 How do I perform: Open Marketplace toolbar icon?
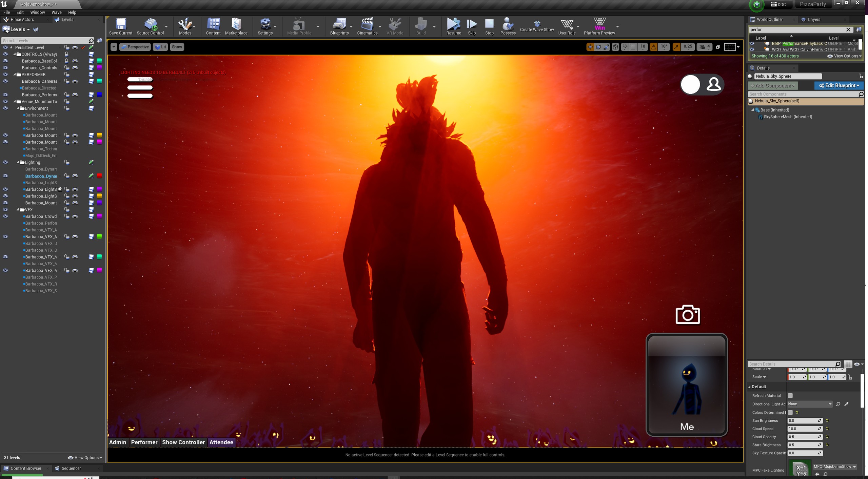click(236, 26)
